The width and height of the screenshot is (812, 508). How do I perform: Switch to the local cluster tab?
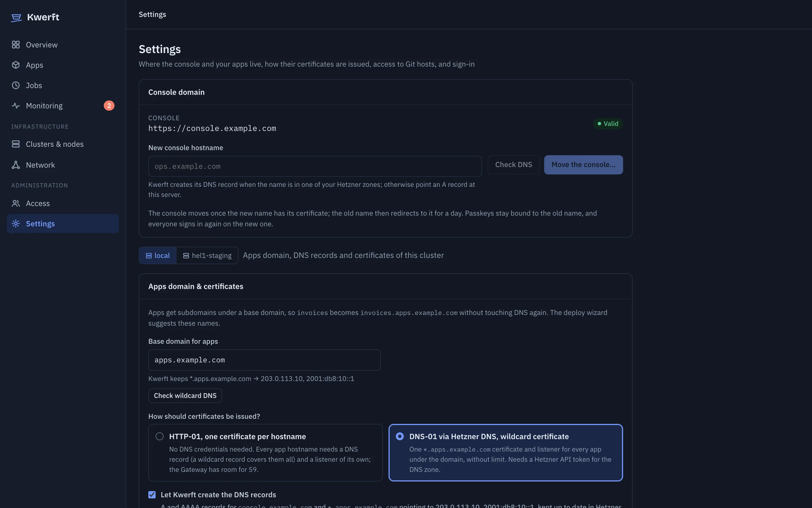[158, 255]
